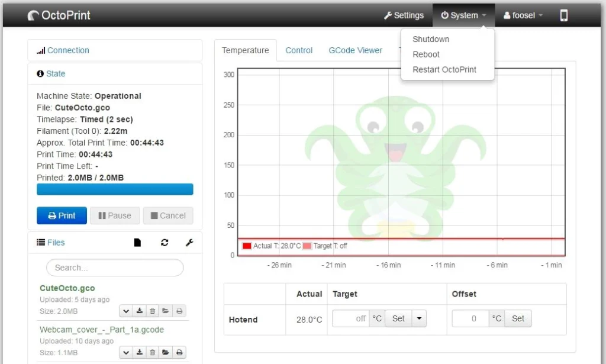Open file list settings wrench
The image size is (606, 364).
[x=189, y=242]
